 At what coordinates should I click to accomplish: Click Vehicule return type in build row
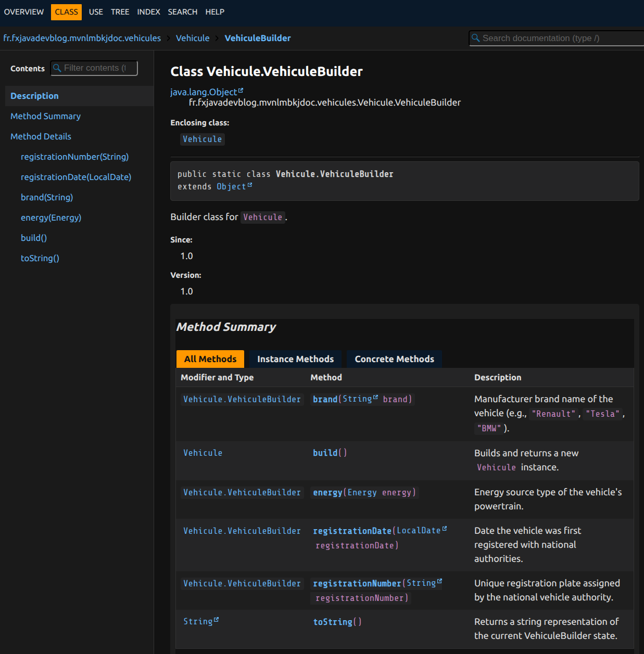[x=203, y=453]
